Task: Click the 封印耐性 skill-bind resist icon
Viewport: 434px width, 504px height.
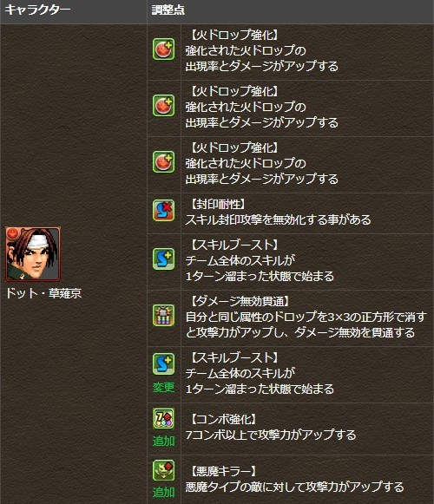Action: [164, 211]
